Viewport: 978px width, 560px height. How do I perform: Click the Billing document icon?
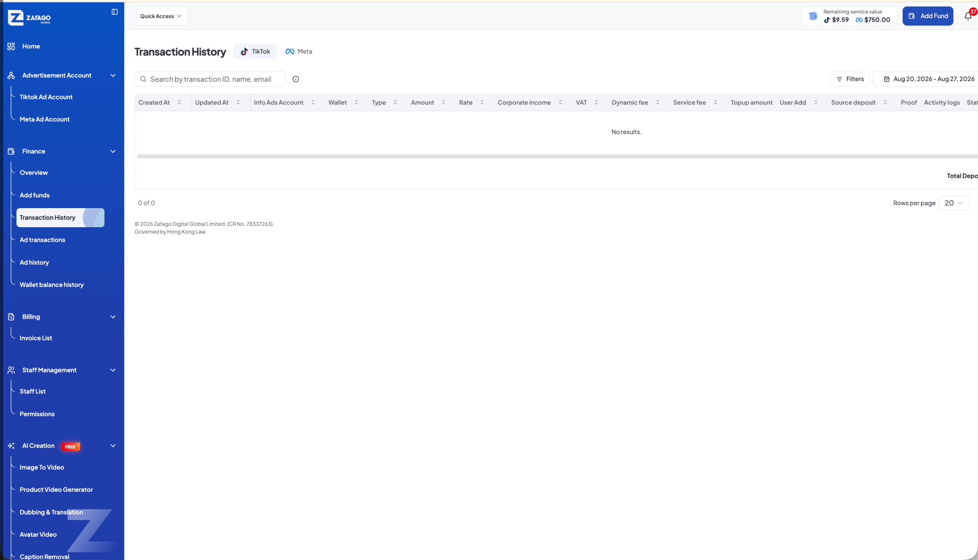click(11, 317)
